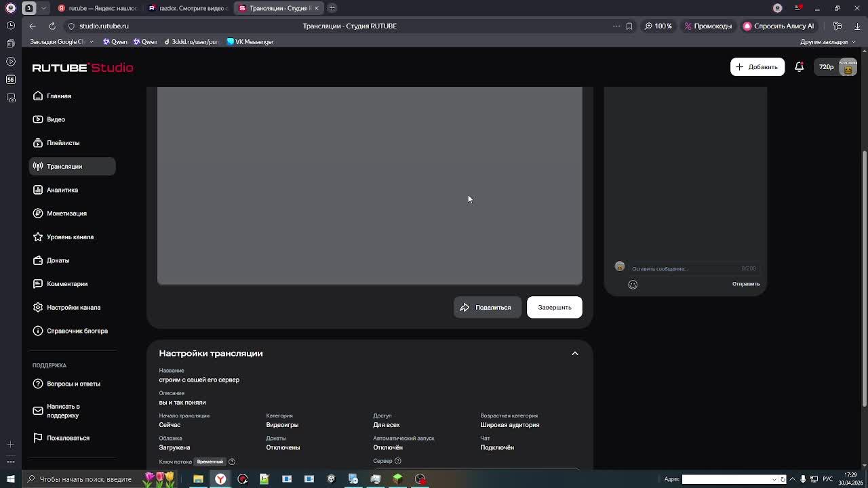Click the Донаты gift icon
868x488 pixels.
38,260
